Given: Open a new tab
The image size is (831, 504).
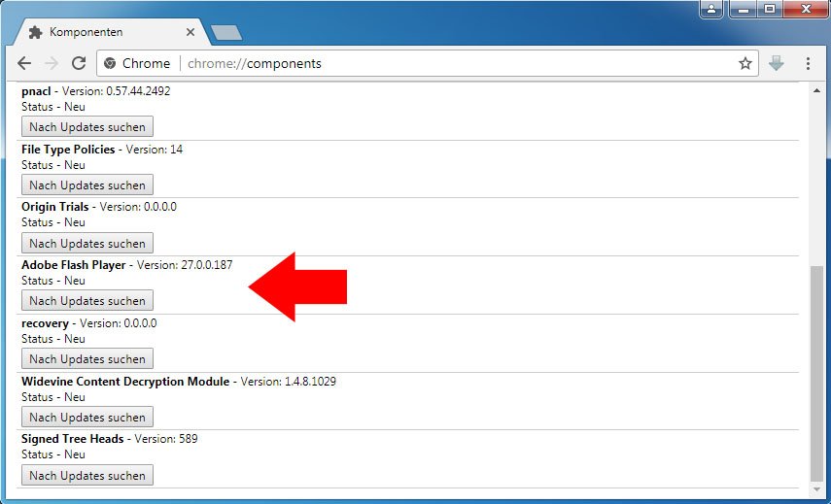Looking at the screenshot, I should (x=226, y=33).
